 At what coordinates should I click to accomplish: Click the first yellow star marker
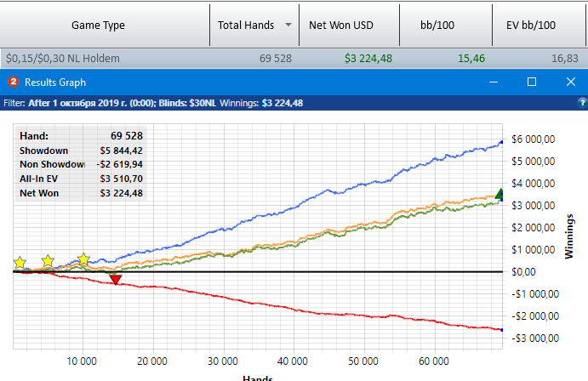[x=20, y=263]
